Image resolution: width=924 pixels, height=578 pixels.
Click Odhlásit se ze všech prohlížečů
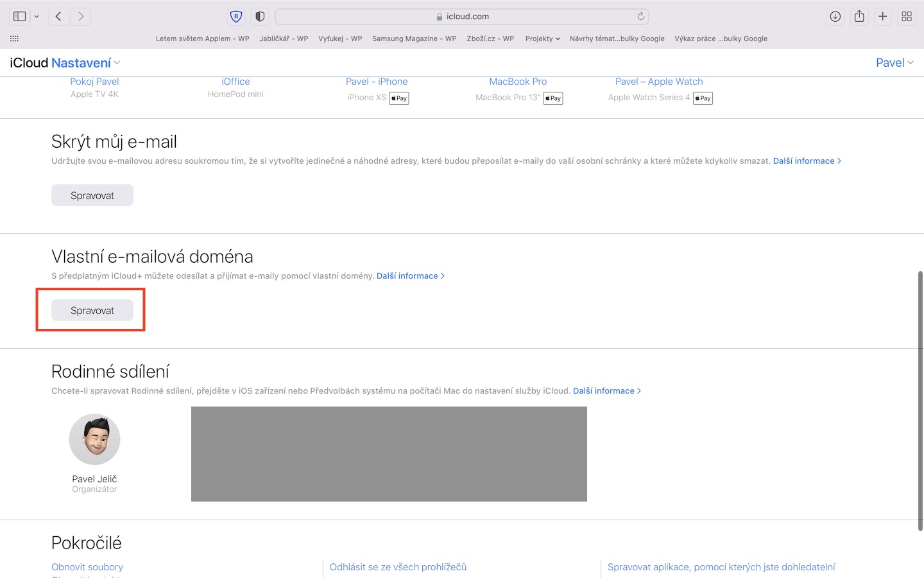pos(398,567)
